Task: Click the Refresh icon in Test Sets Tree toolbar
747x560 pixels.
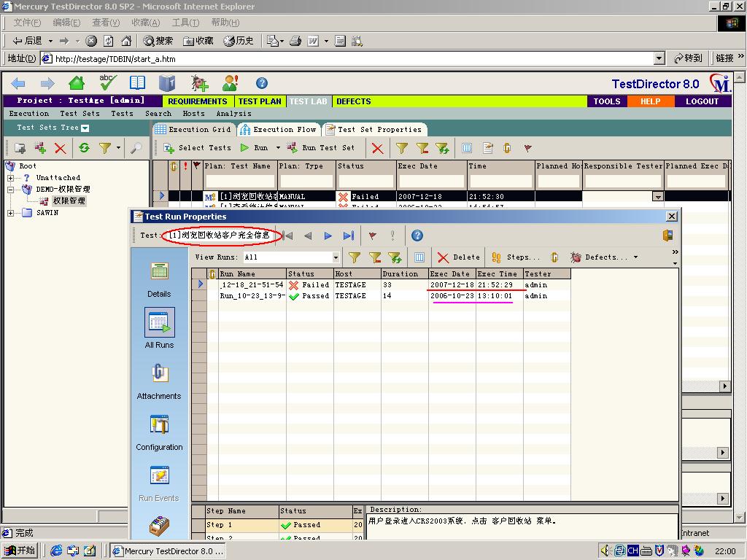Action: (x=85, y=147)
